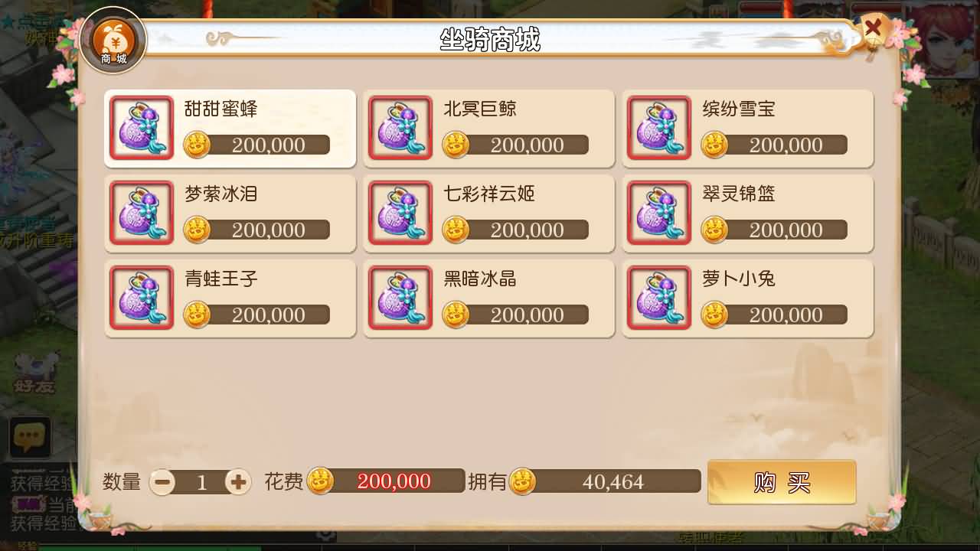Open the 商城 shop icon at top-left
This screenshot has width=980, height=551.
[x=113, y=40]
